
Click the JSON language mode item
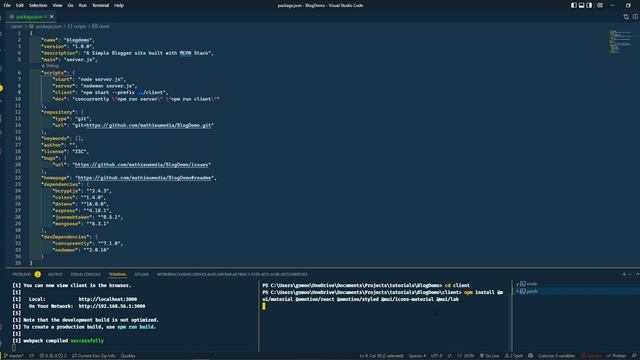coord(466,356)
